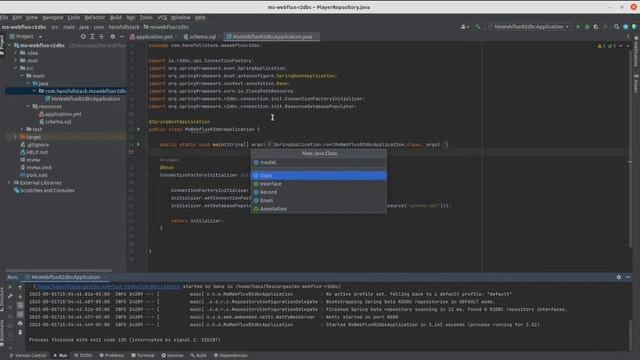Expand the .mvn folder
The width and height of the screenshot is (640, 360).
(16, 60)
